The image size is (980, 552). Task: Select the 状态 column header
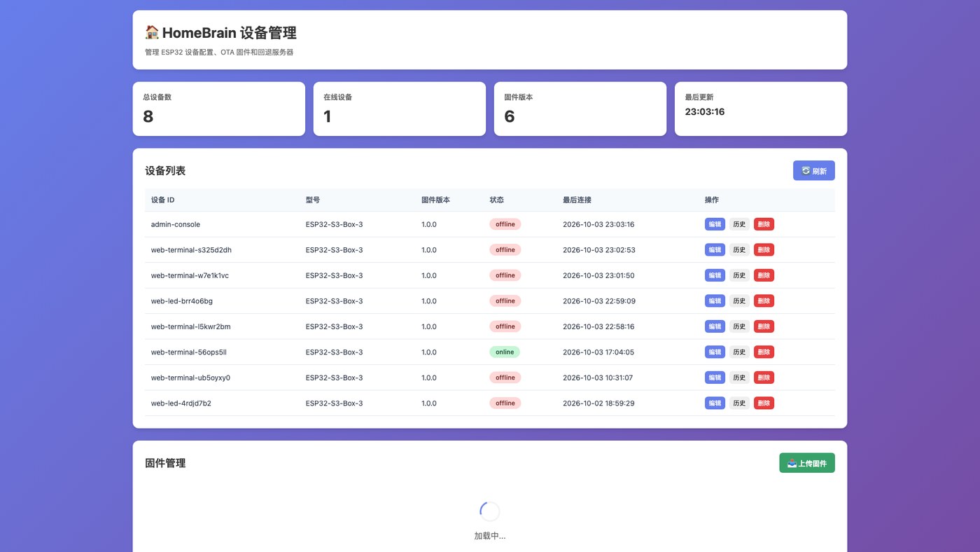pos(497,200)
